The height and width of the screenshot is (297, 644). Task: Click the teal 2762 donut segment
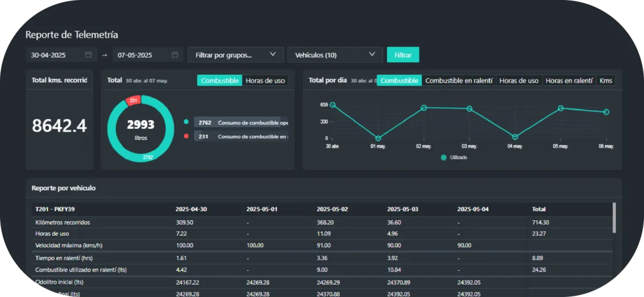click(x=148, y=157)
